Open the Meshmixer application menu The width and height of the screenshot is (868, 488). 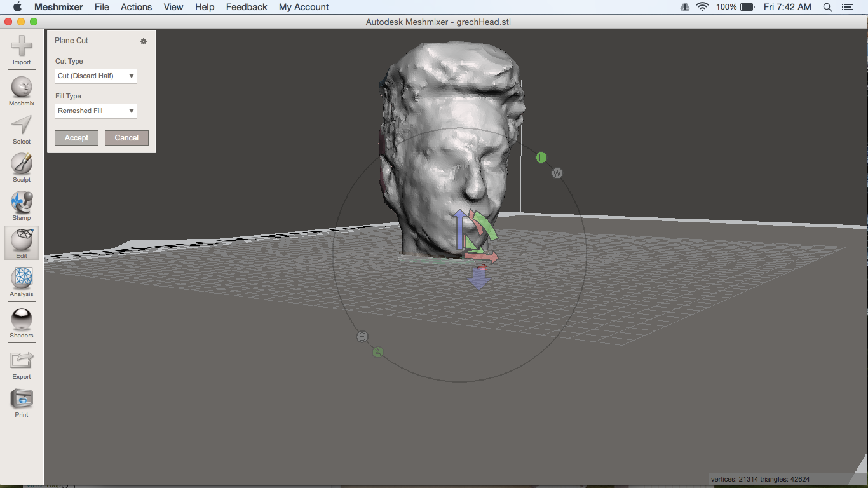[x=57, y=7]
